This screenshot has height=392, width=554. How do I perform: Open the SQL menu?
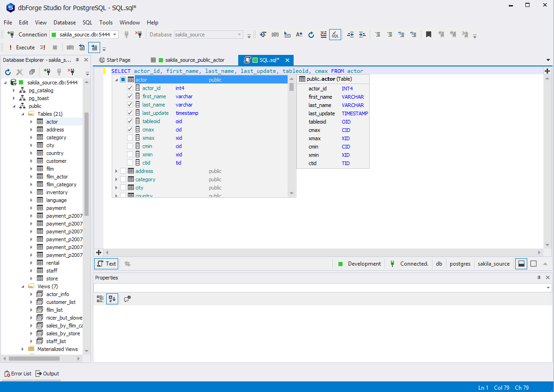(87, 23)
